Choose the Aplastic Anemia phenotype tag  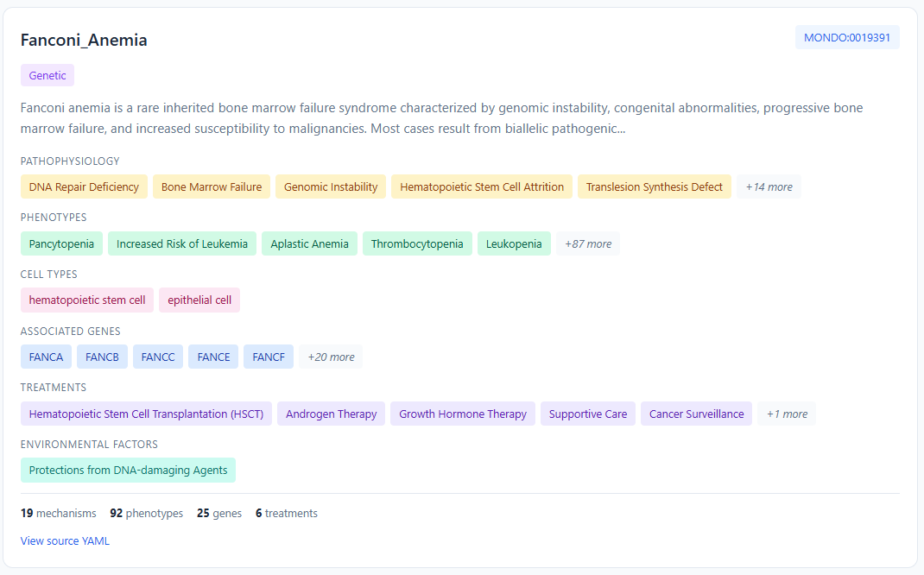coord(309,244)
